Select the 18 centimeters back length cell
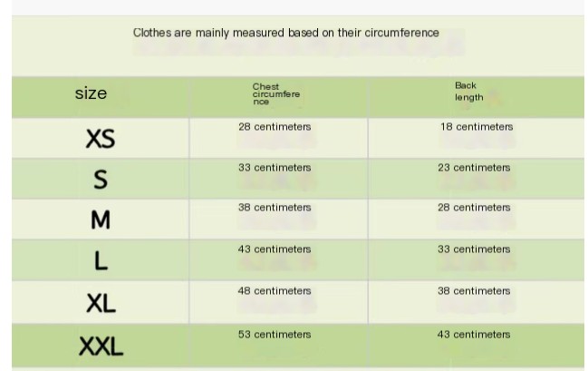 (x=477, y=127)
